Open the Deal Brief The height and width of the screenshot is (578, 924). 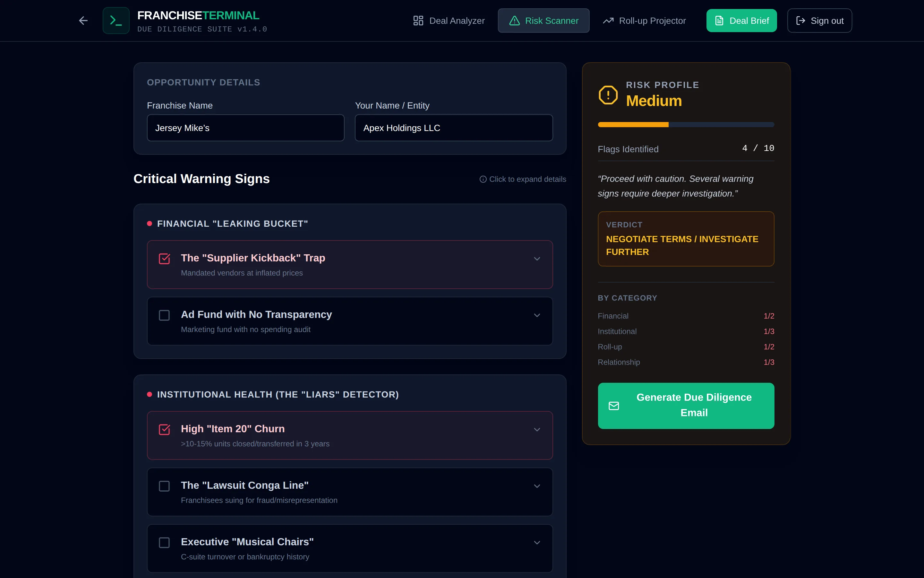tap(741, 21)
